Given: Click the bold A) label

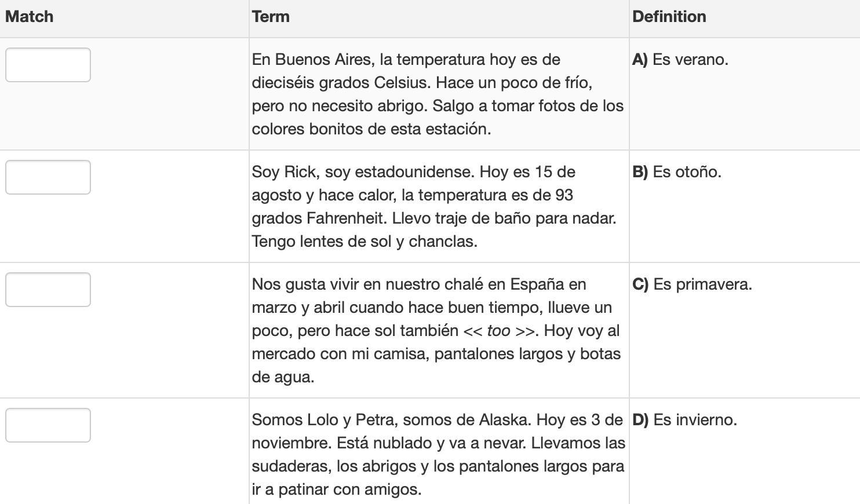Looking at the screenshot, I should coord(640,60).
